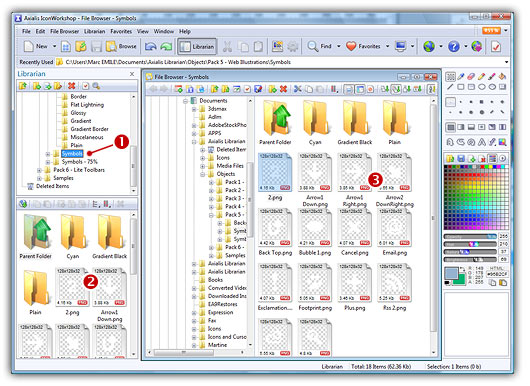Select the paint brush tool
530x386 pixels.
tap(492, 77)
